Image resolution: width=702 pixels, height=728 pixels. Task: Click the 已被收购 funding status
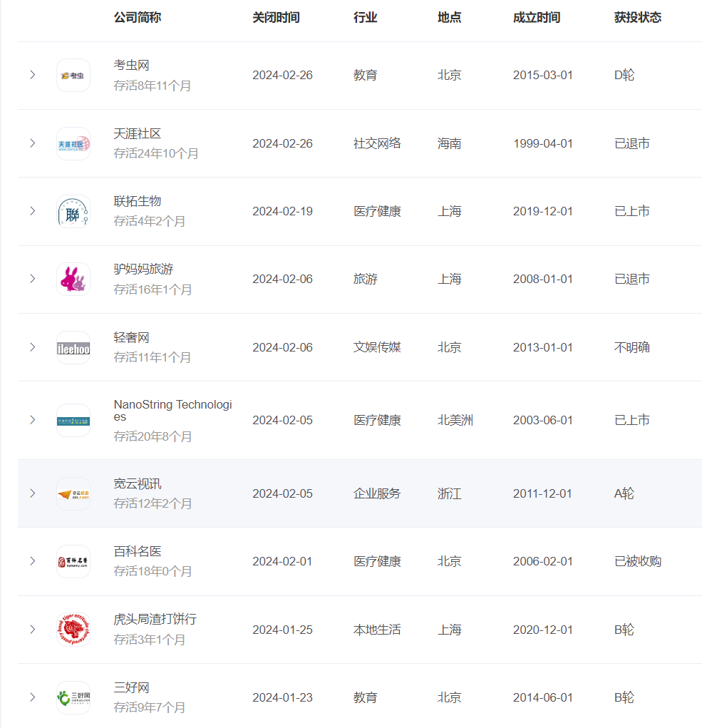click(638, 561)
